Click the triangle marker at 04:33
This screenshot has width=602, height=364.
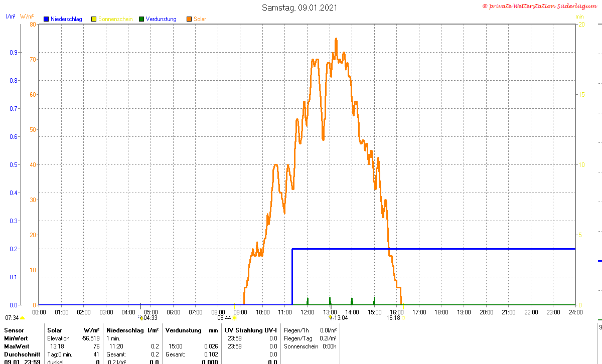[x=141, y=317]
